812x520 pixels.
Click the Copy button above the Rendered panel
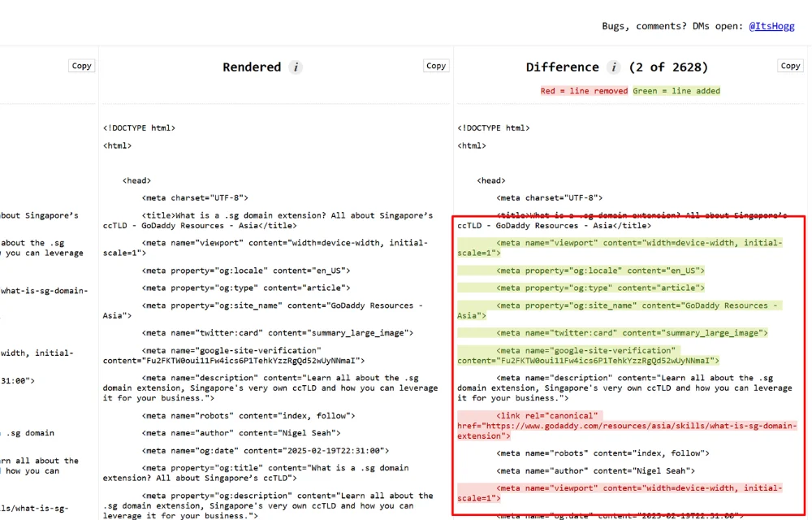click(x=435, y=66)
